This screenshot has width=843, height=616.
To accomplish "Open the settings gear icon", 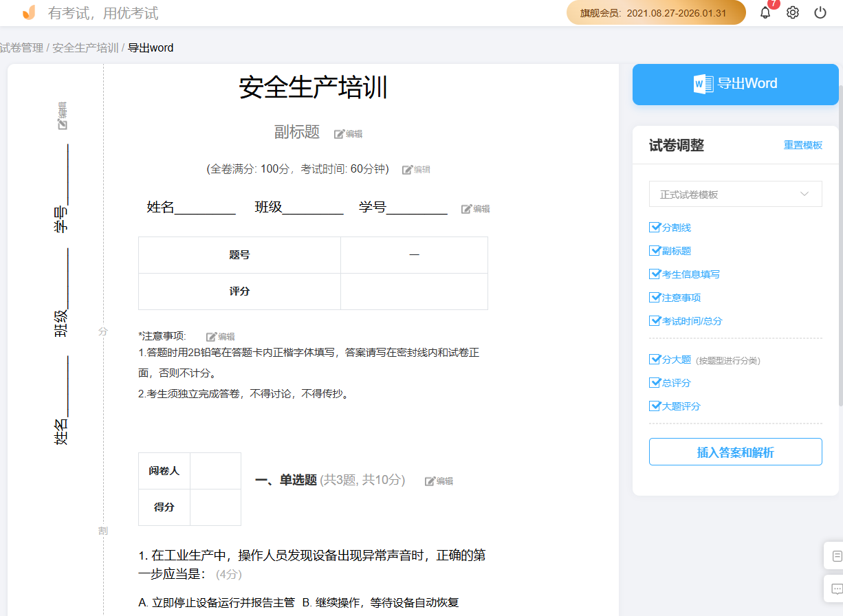I will pyautogui.click(x=792, y=12).
